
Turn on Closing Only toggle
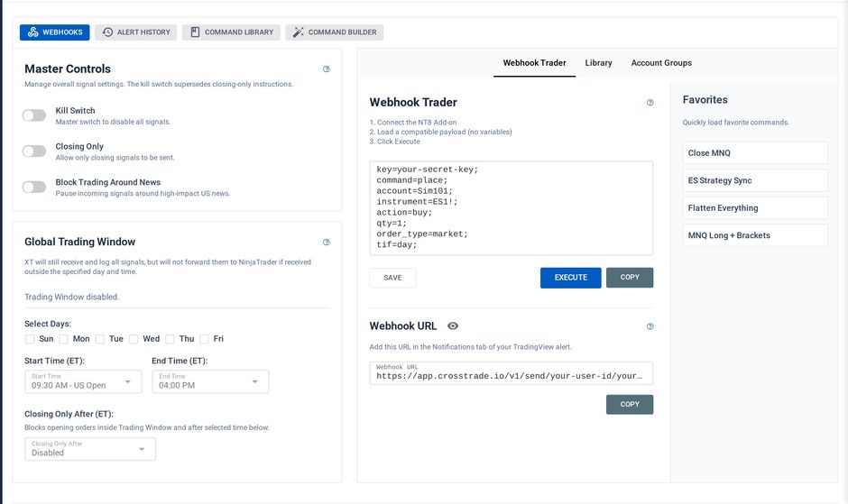pyautogui.click(x=34, y=151)
